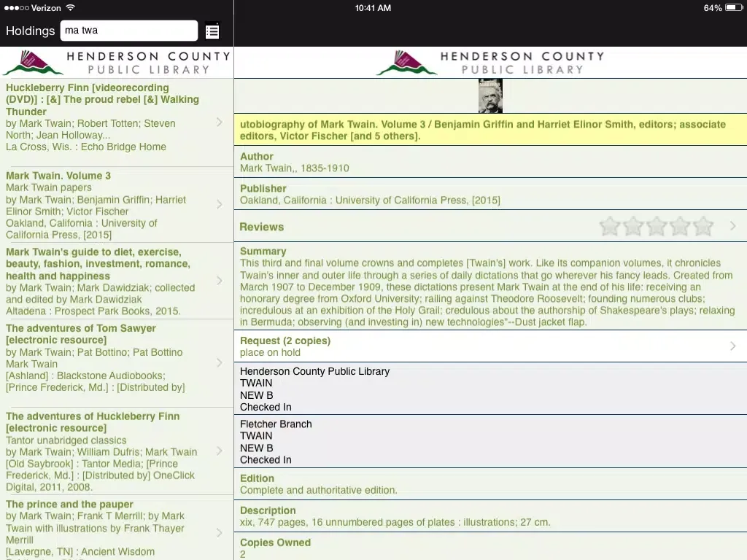Tap the Mark Twain book cover thumbnail
This screenshot has width=747, height=560.
click(x=490, y=96)
